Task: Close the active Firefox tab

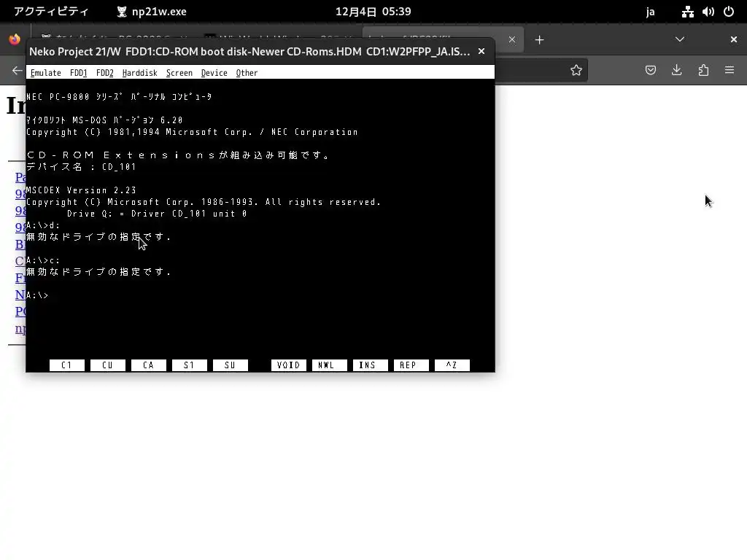Action: [512, 39]
